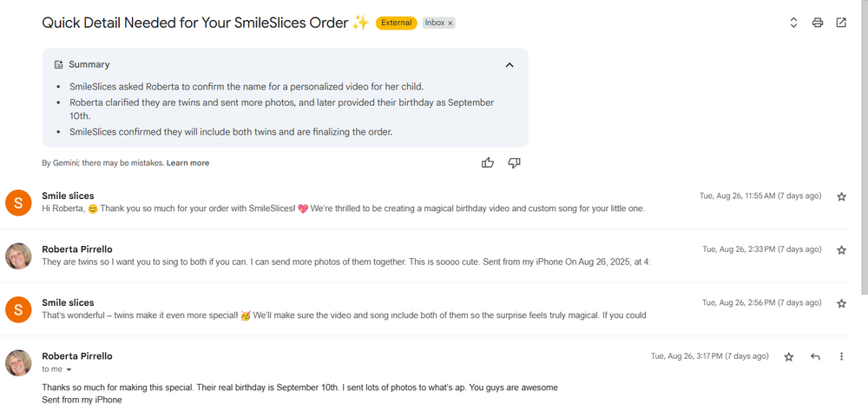Click reply arrow on Roberta's last message

pyautogui.click(x=815, y=356)
